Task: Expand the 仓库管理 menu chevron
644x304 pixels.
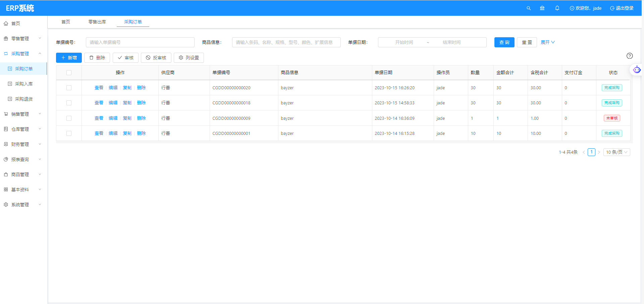Action: coord(40,129)
